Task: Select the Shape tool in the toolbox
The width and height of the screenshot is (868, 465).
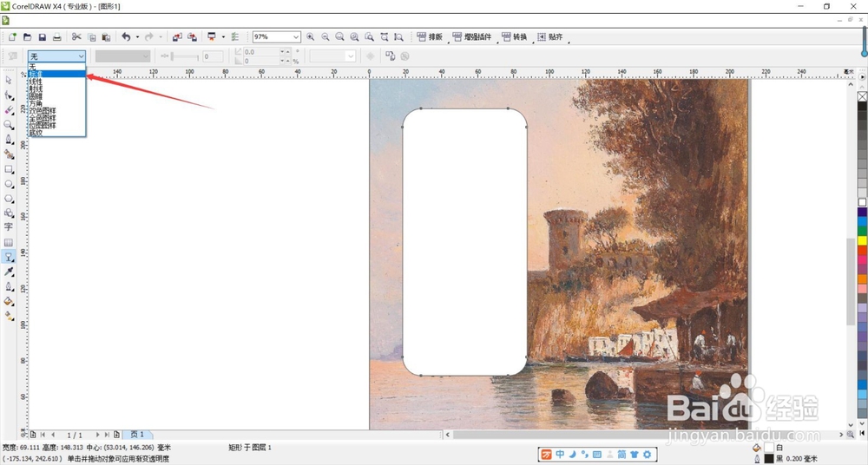Action: point(9,95)
